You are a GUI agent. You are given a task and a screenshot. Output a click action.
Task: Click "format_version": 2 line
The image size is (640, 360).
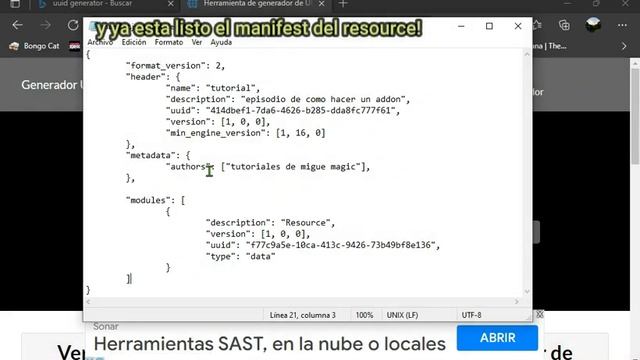coord(175,66)
